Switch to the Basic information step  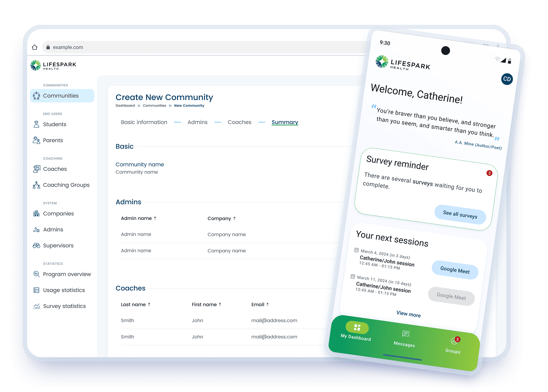pos(144,122)
